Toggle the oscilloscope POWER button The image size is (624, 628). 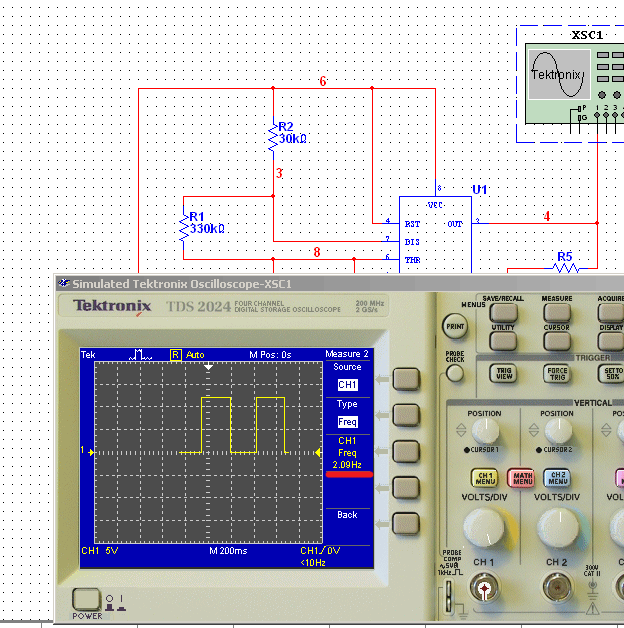click(x=86, y=600)
